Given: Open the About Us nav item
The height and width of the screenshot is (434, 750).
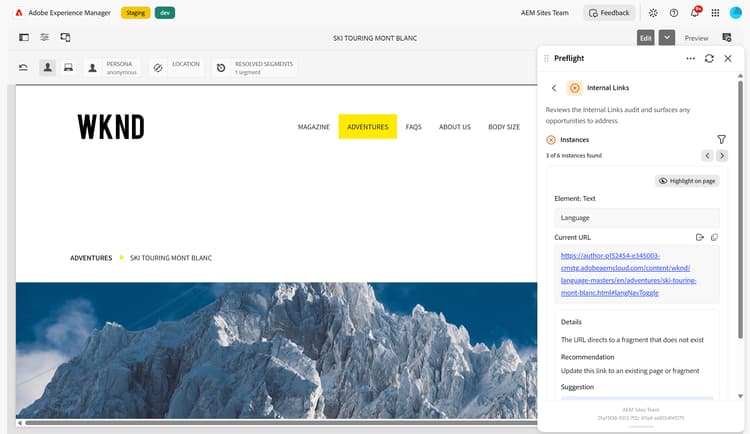Looking at the screenshot, I should click(455, 127).
